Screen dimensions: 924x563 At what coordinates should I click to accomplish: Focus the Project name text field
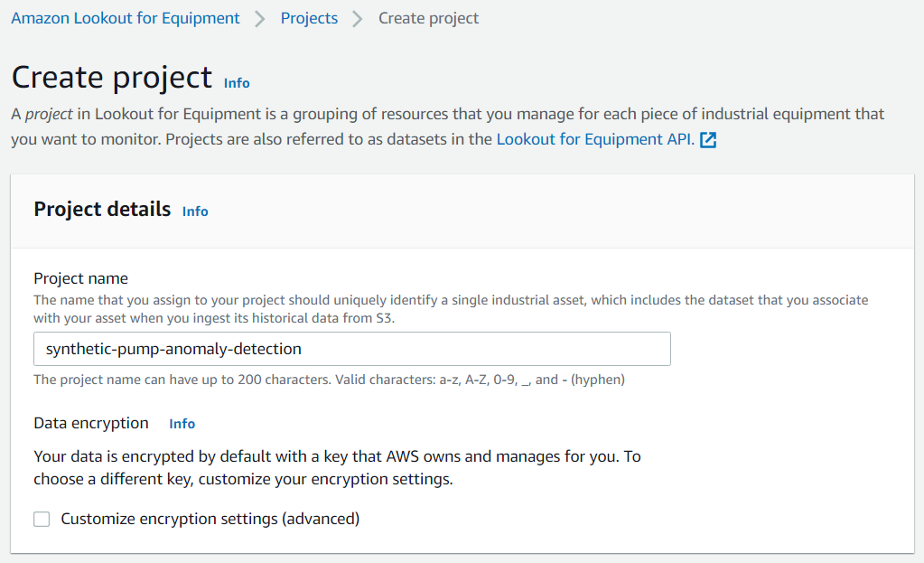pos(351,349)
